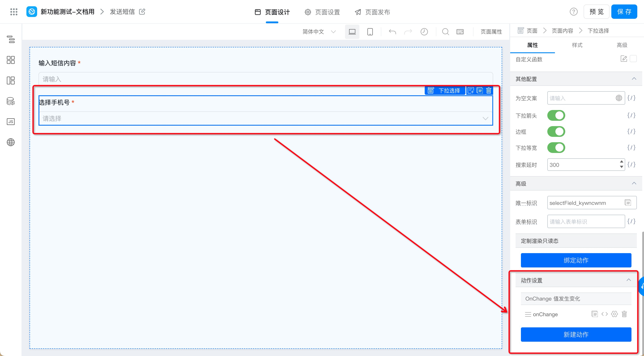644x356 pixels.
Task: Collapse the 动作设置 section
Action: (628, 280)
